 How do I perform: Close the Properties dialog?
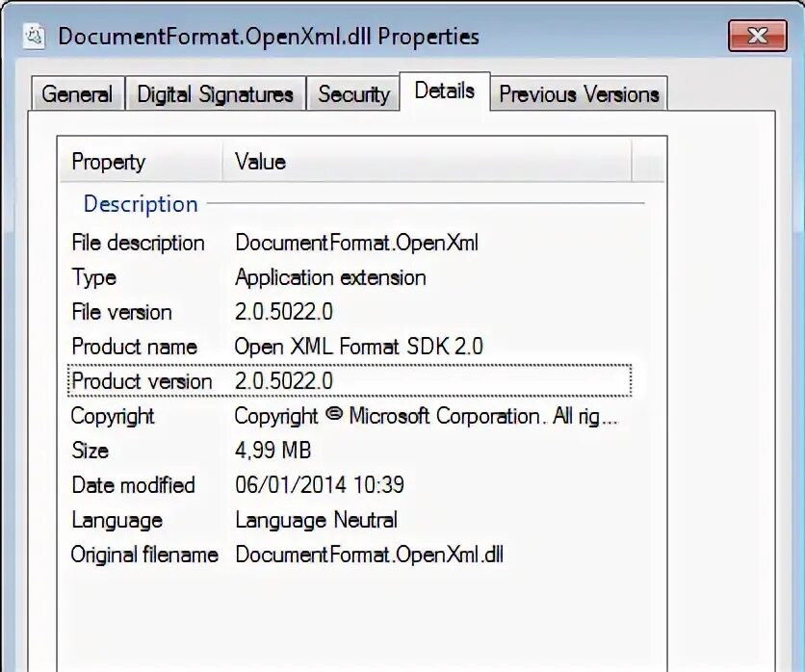point(757,36)
